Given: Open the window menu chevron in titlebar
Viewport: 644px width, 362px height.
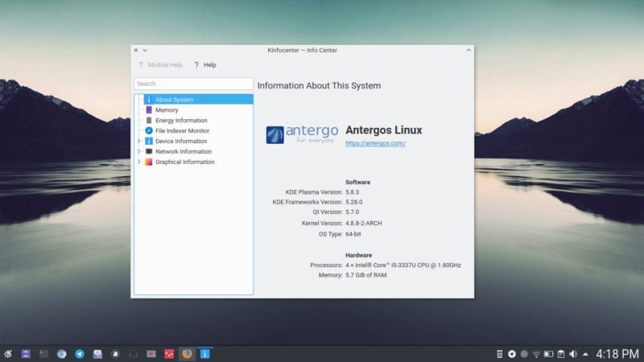Looking at the screenshot, I should [x=145, y=50].
